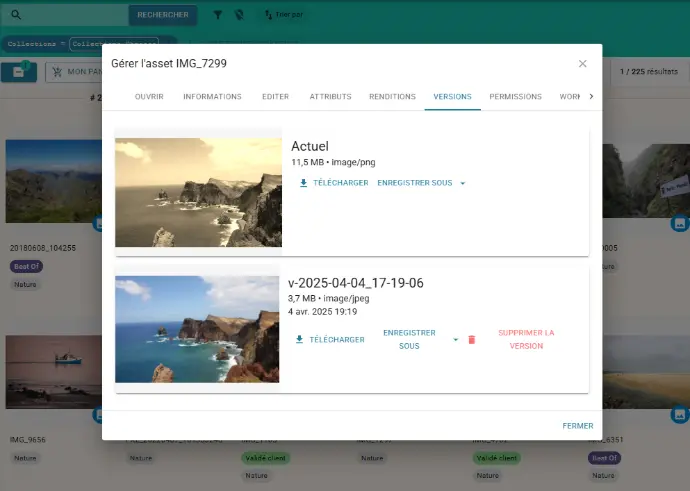Open the Trier par sort menu
Viewport: 690px width, 491px height.
coord(285,15)
